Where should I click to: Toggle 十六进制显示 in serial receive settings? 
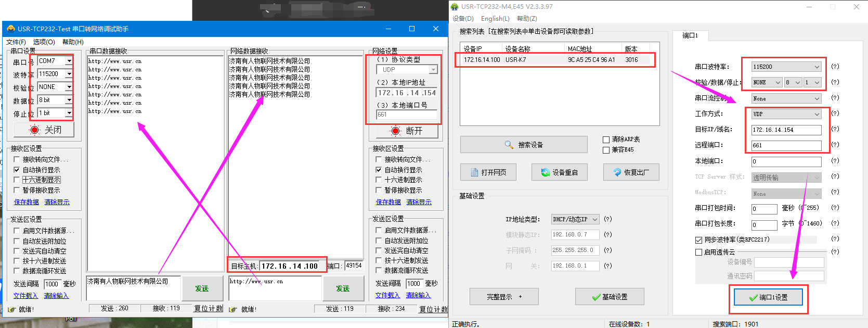click(17, 180)
